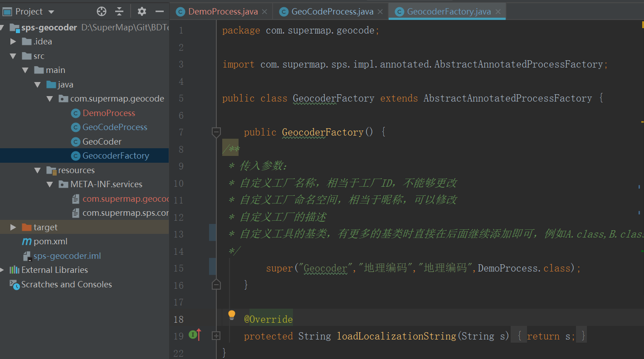
Task: Click the implements method gutter icon on line 19
Action: (195, 335)
